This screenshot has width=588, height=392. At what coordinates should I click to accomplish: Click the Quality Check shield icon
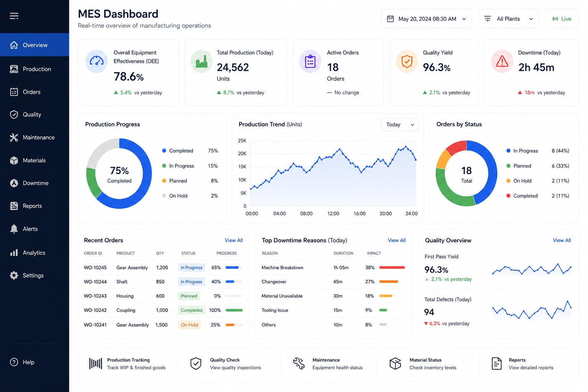point(196,364)
